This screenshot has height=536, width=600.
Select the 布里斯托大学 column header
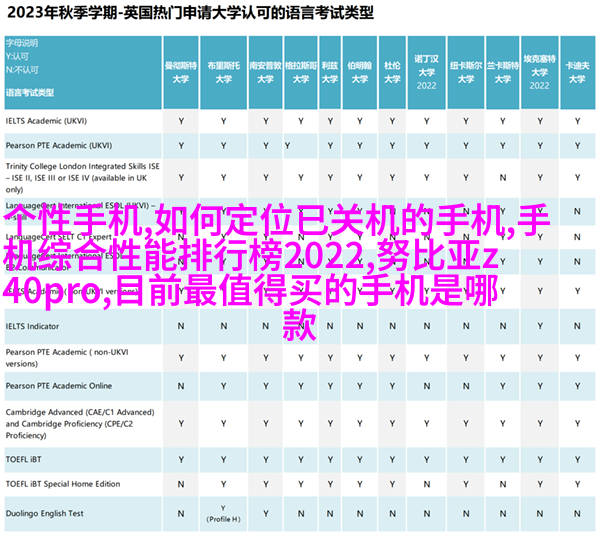pos(223,73)
